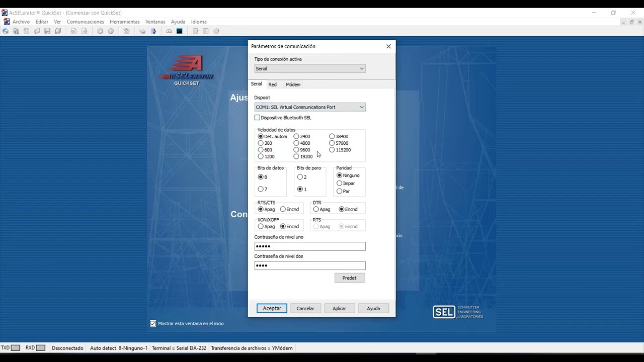Set DTR to Apag
Screen dimensions: 644x362
tap(316, 209)
